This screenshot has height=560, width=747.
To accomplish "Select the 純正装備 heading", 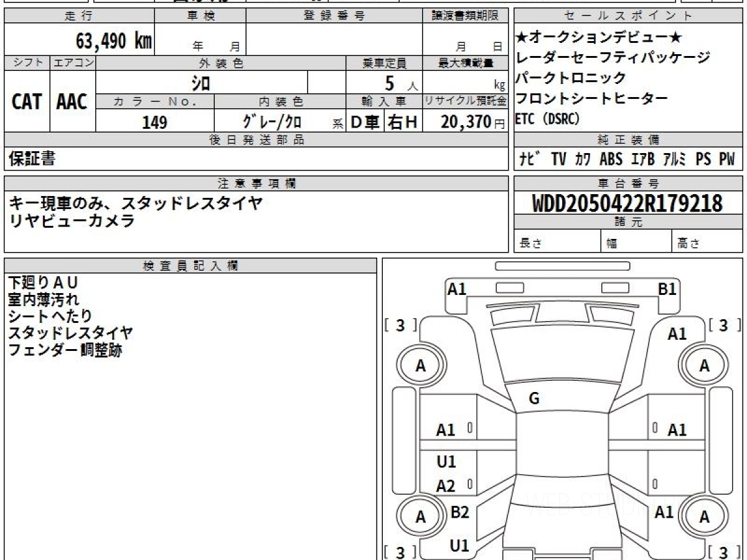I will click(627, 140).
